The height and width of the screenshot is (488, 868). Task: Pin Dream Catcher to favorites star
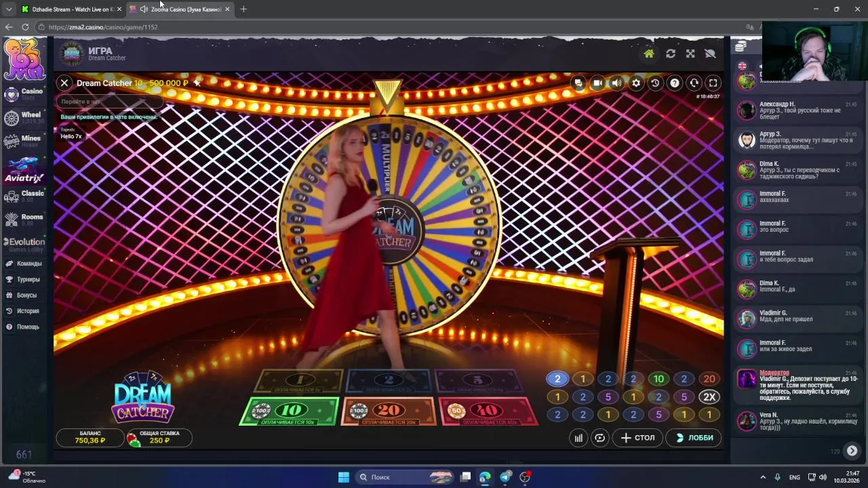click(197, 83)
